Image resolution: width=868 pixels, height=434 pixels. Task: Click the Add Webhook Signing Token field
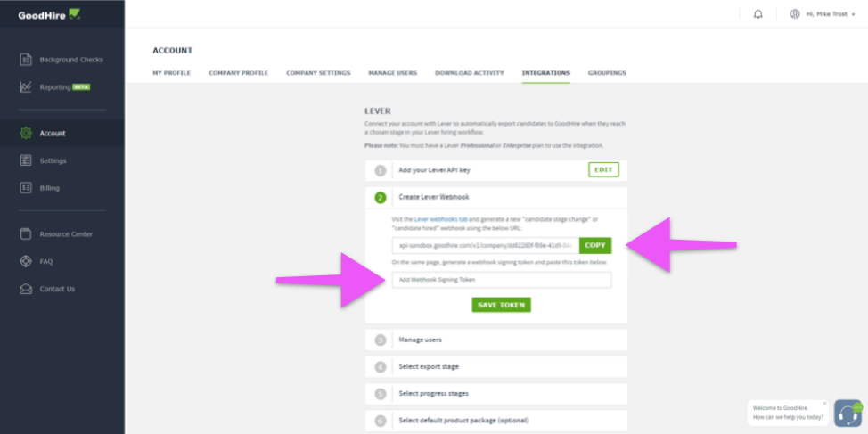[502, 280]
